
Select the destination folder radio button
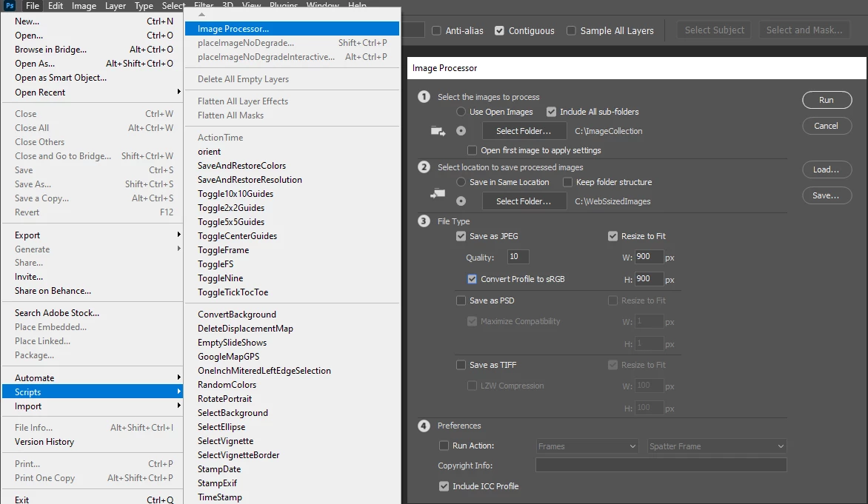461,201
